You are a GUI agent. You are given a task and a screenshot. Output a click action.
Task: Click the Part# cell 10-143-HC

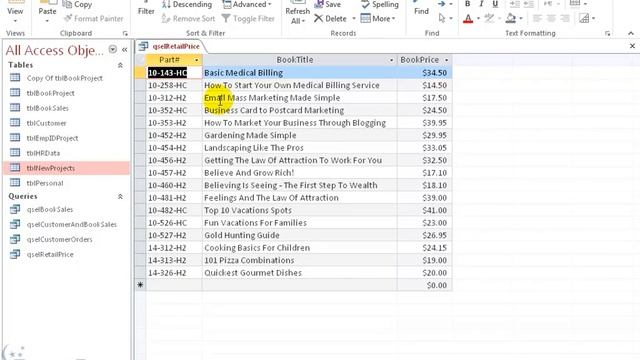pyautogui.click(x=174, y=73)
